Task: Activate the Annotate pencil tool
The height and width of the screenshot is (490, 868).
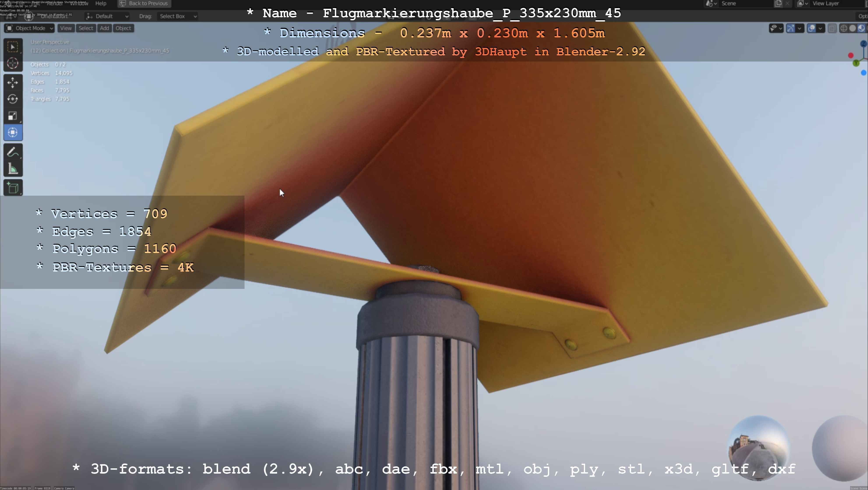Action: 13,152
